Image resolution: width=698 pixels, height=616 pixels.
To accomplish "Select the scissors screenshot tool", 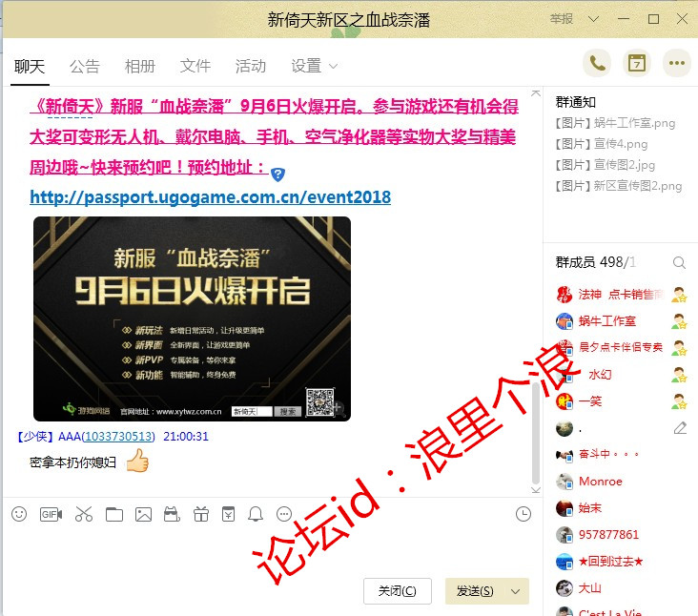I will pos(83,514).
